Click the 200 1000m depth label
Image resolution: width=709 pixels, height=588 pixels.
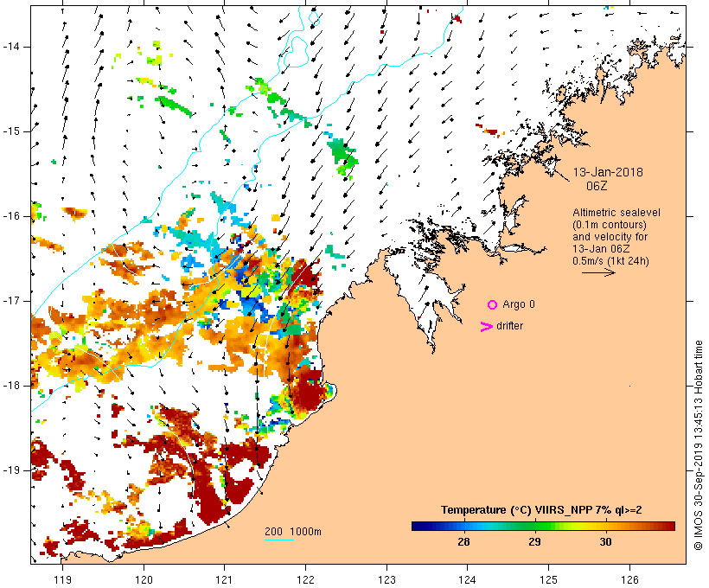(293, 532)
